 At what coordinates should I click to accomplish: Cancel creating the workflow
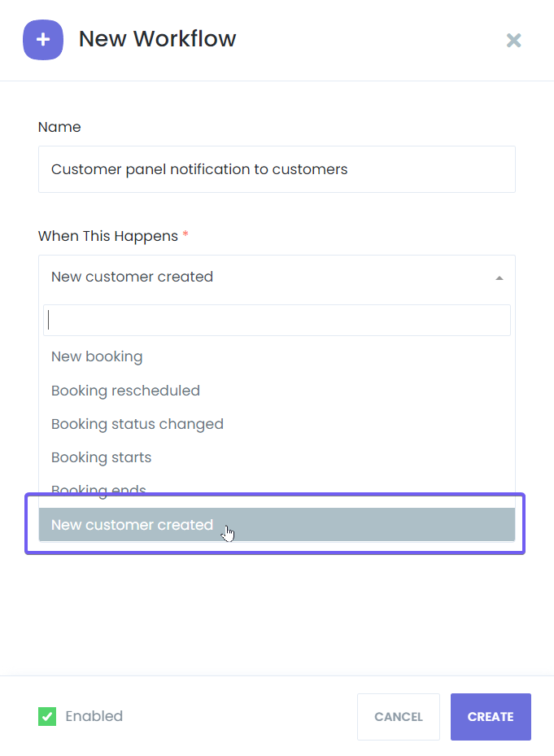(398, 716)
